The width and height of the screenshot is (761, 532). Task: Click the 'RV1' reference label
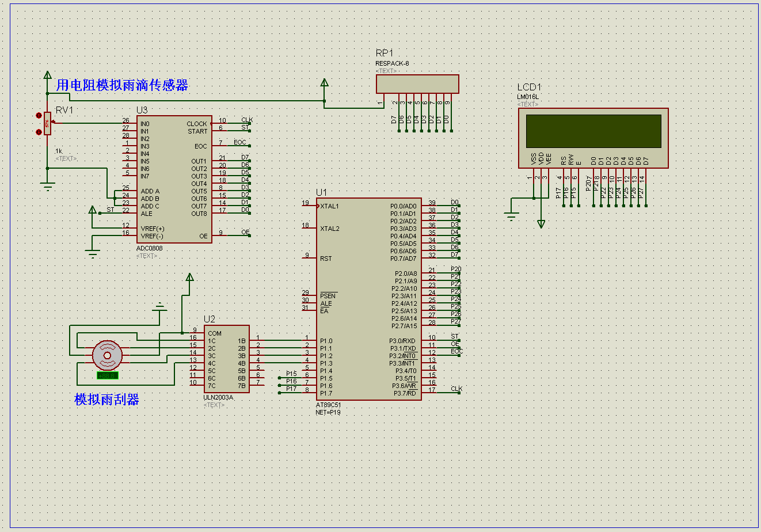coord(64,110)
